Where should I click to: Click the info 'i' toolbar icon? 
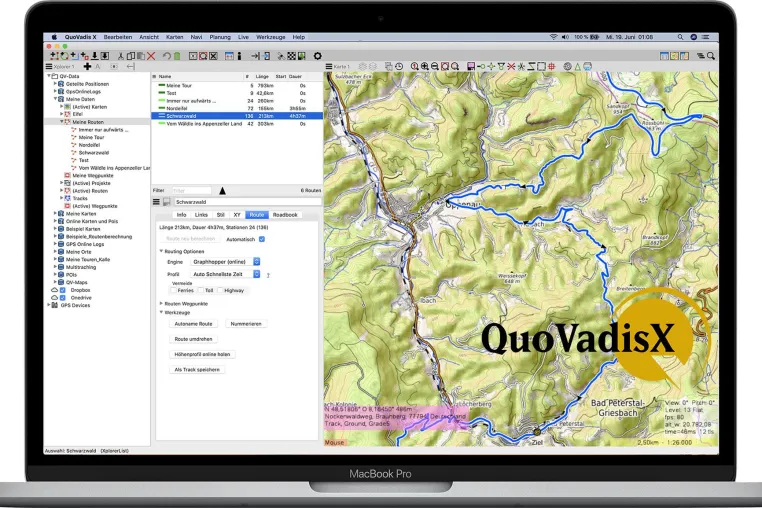[x=239, y=56]
